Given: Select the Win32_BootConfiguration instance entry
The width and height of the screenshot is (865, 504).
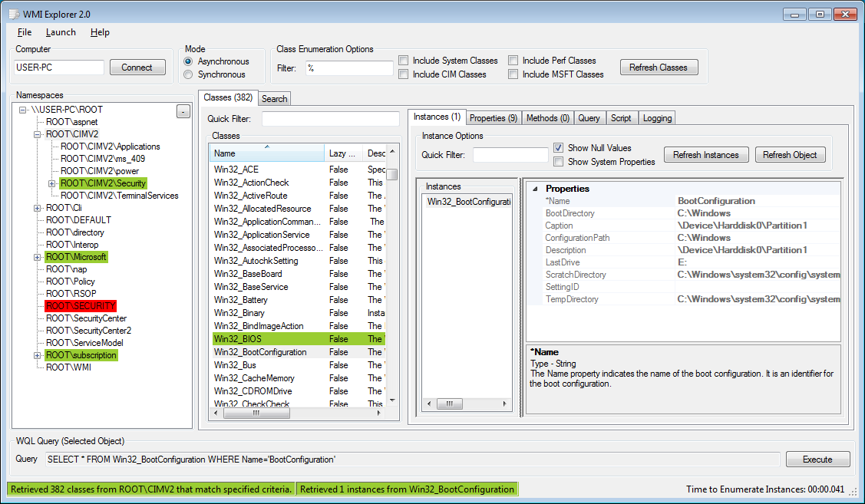Looking at the screenshot, I should [468, 202].
